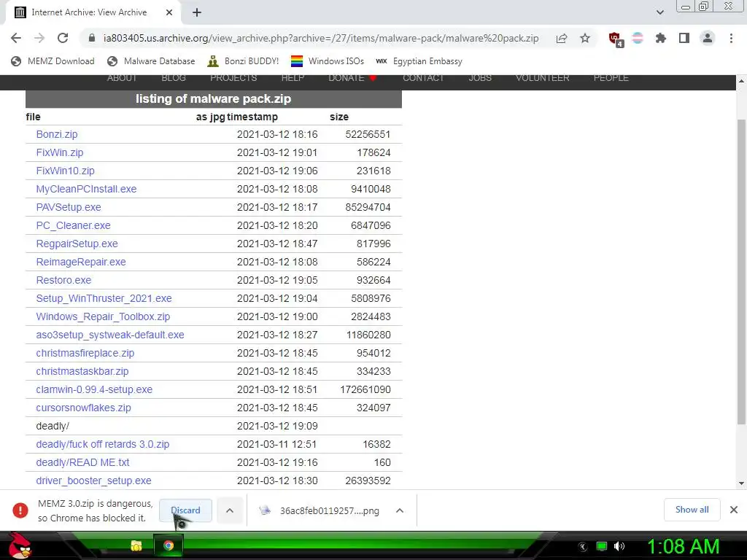Screen dimensions: 747x560
Task: Open the CONTACT menu item
Action: tap(423, 78)
